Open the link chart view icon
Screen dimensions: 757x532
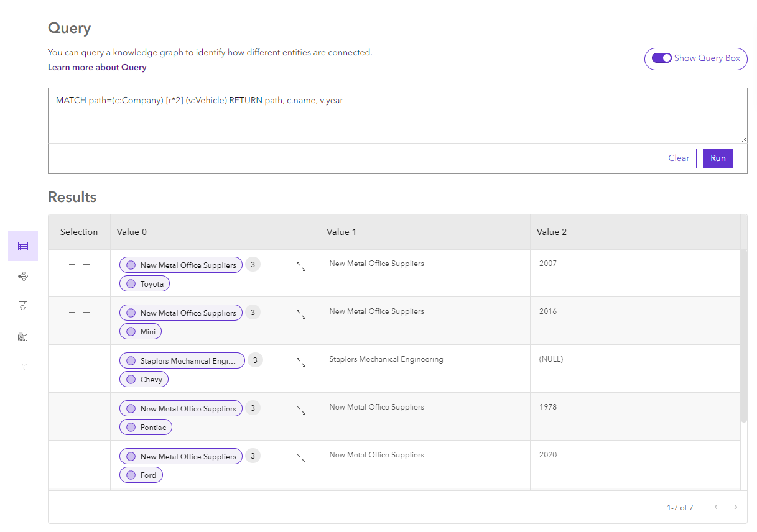click(23, 276)
